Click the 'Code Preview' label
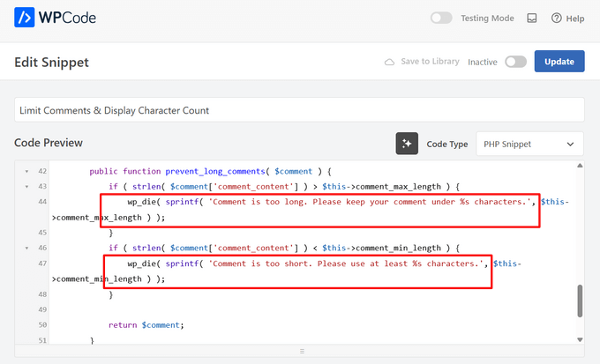 [49, 143]
